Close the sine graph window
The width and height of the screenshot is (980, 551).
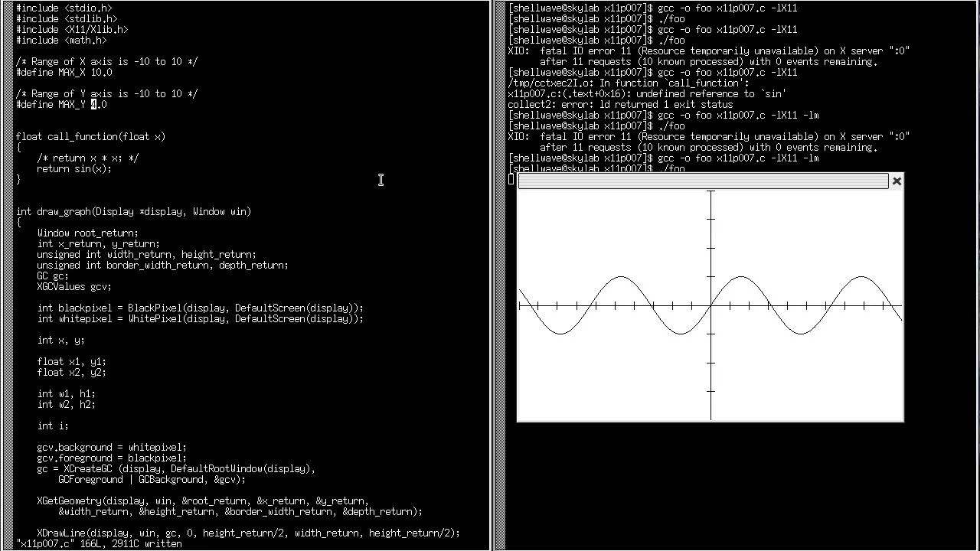click(897, 181)
